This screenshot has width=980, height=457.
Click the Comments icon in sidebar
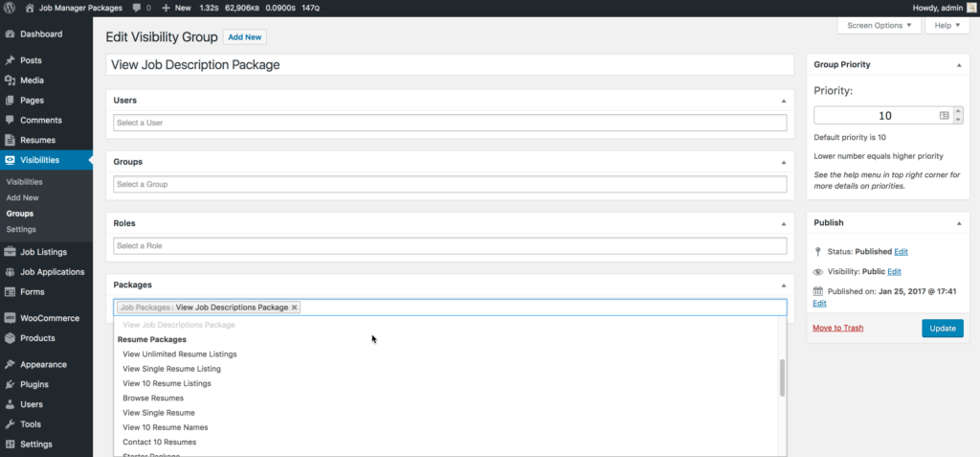pyautogui.click(x=10, y=120)
